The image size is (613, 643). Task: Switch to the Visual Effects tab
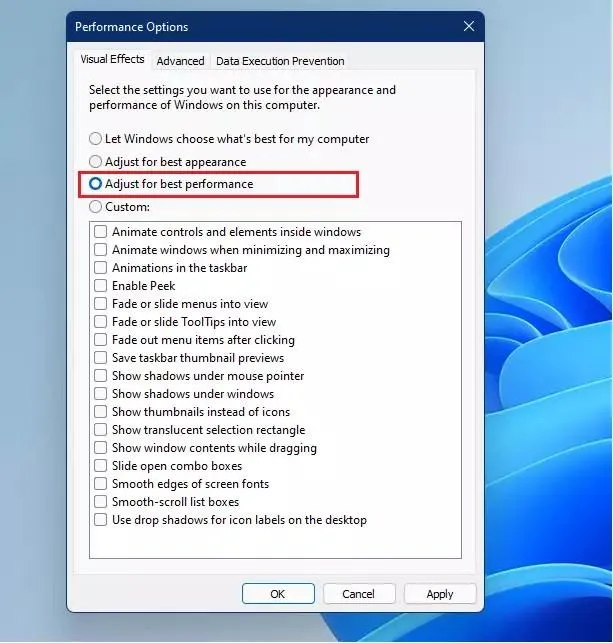(112, 59)
